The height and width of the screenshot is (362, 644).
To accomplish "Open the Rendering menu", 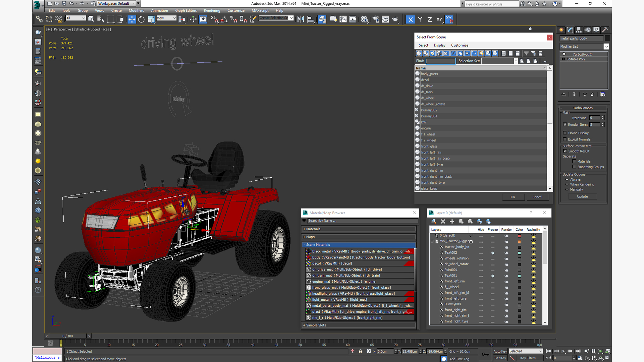I will click(212, 11).
